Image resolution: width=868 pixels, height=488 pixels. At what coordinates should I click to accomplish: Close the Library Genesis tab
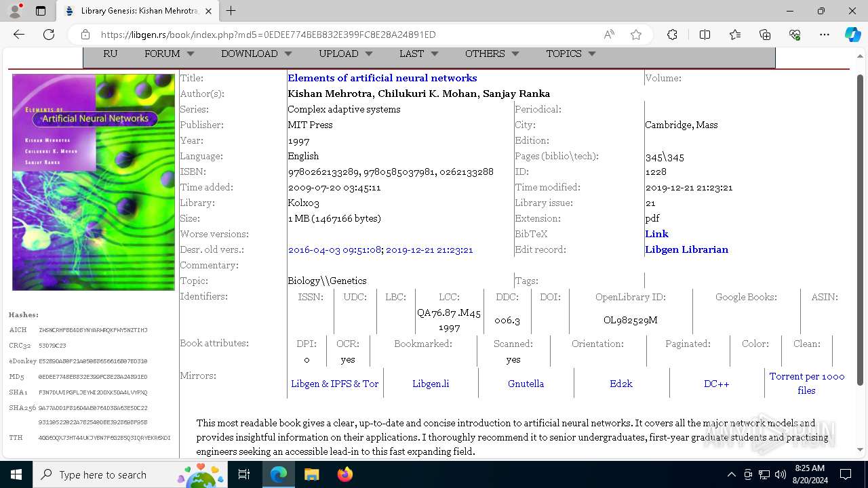click(209, 11)
